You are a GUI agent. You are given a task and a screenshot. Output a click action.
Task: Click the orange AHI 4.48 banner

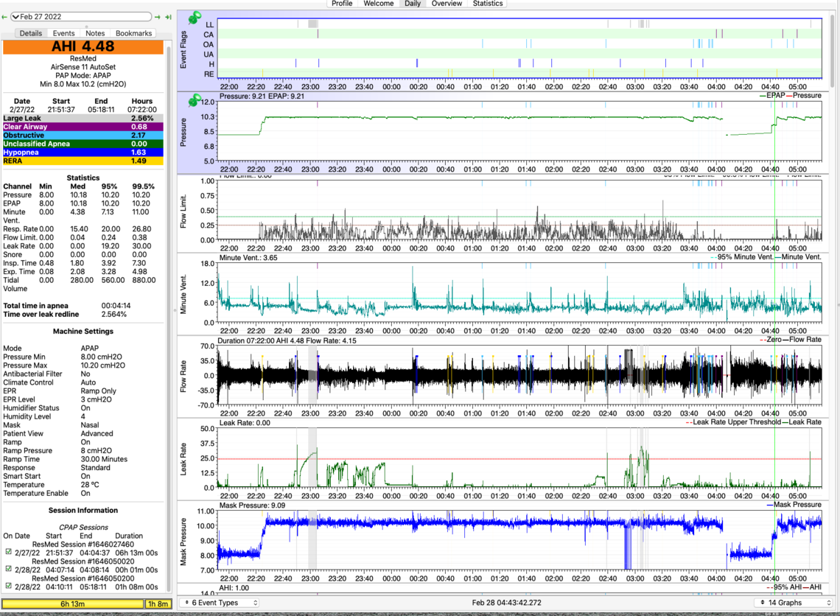(x=83, y=46)
